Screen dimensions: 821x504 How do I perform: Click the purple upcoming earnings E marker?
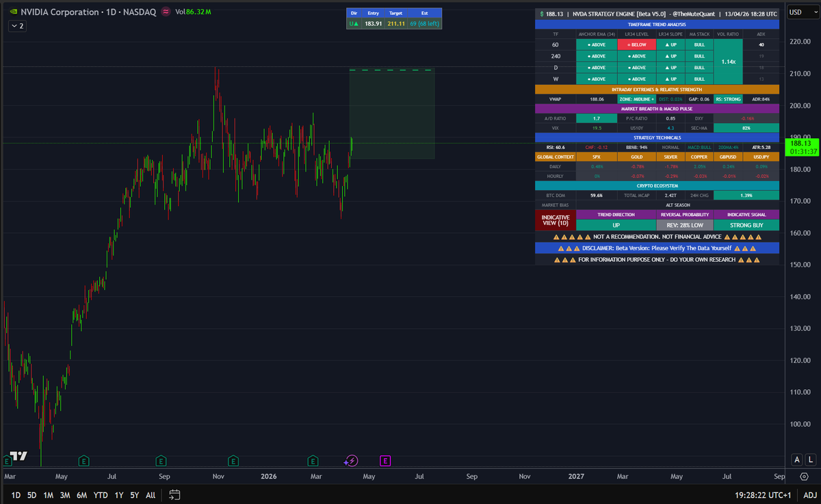click(x=385, y=461)
